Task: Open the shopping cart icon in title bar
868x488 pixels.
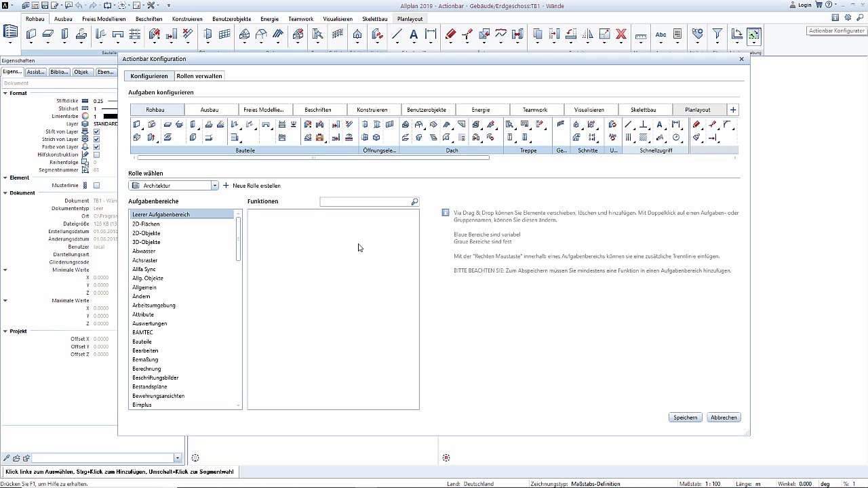Action: click(818, 5)
